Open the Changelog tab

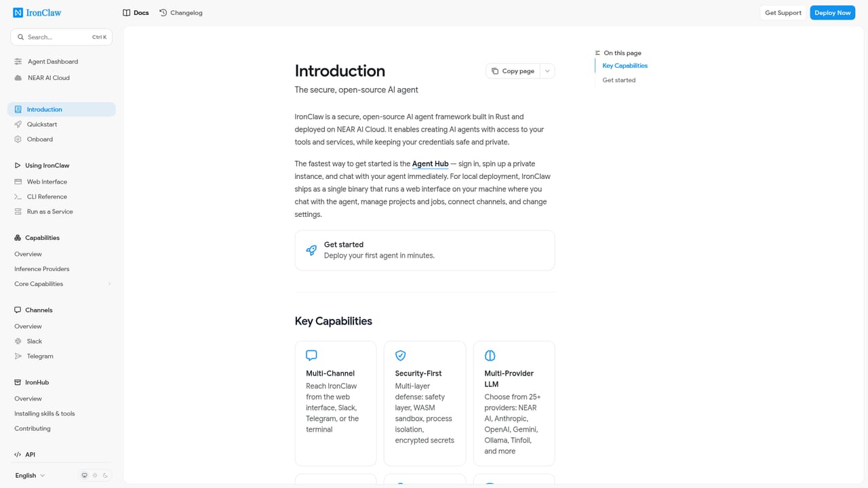click(181, 13)
